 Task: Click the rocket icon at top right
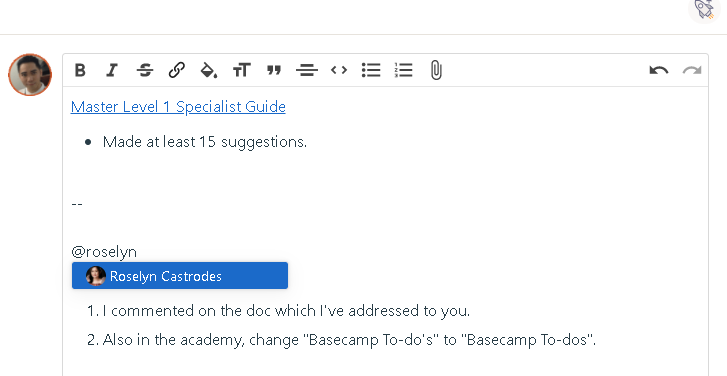[x=704, y=9]
